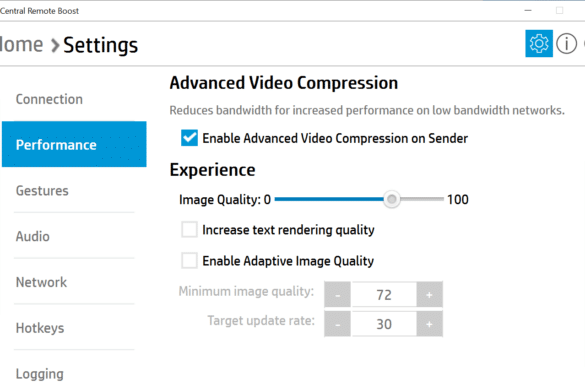Decrease minimum image quality with minus

[x=337, y=294]
